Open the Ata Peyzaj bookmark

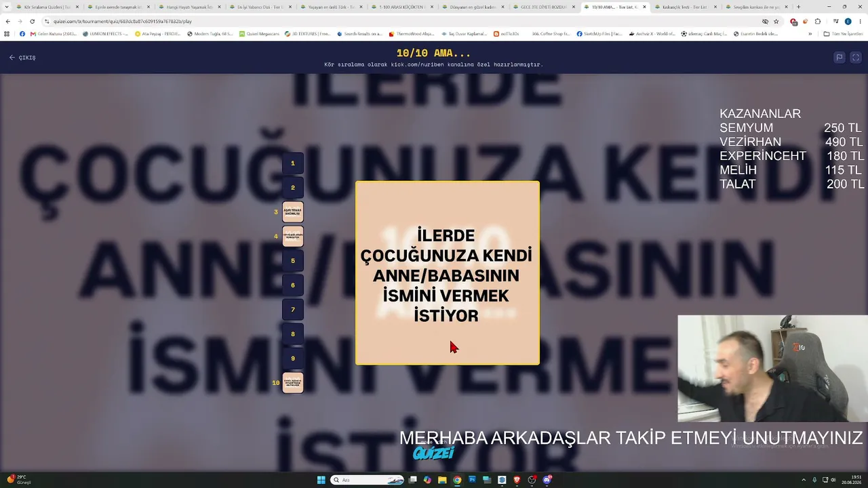(159, 33)
